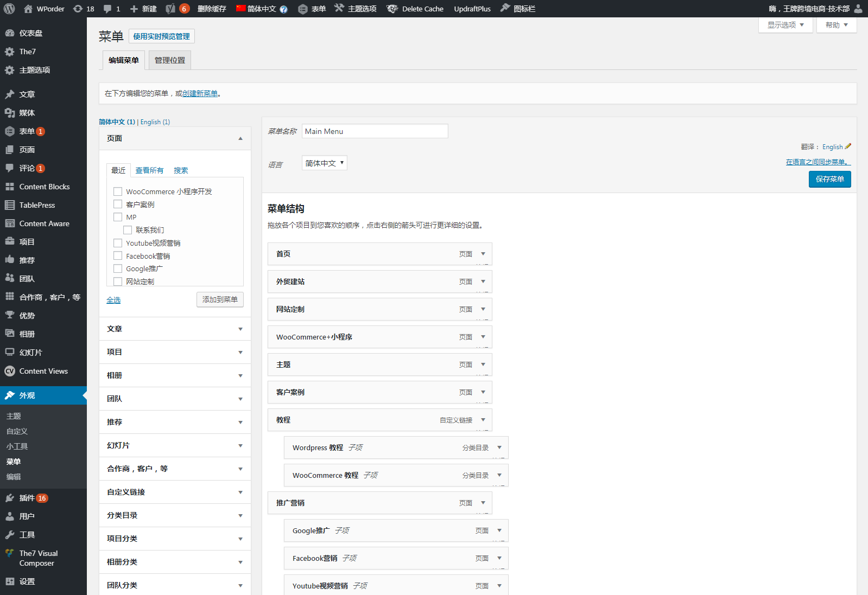
Task: Click the Chinese flag language switcher icon
Action: click(241, 8)
